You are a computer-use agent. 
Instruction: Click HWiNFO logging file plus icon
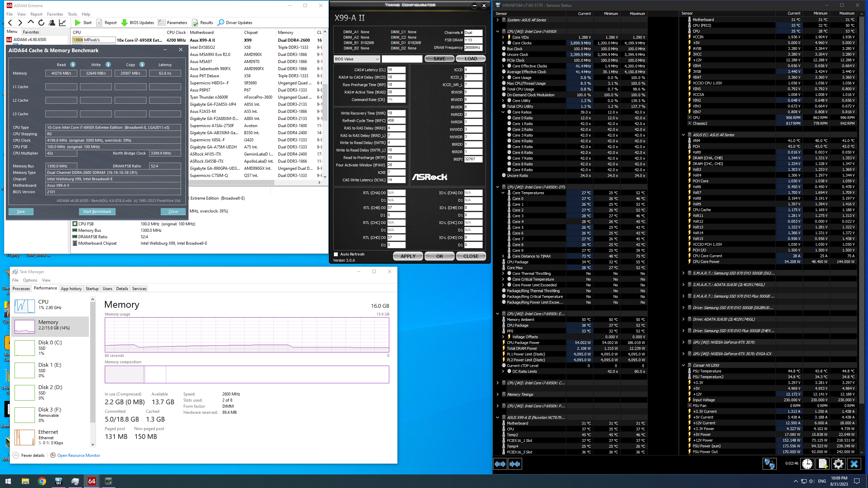point(823,464)
